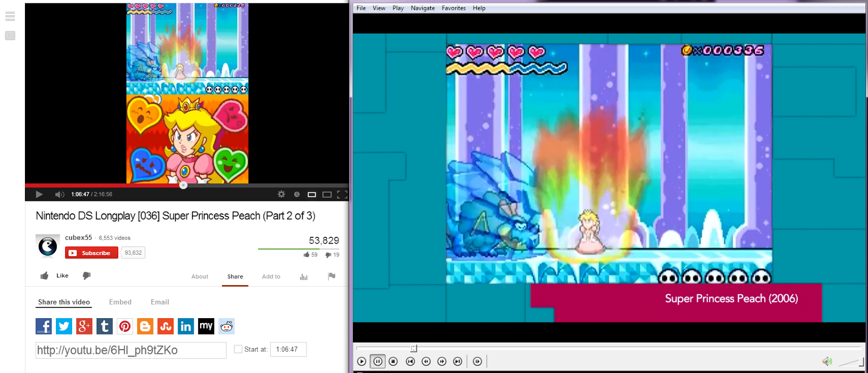Click the thumbs-up Like icon
This screenshot has height=373, width=868.
point(44,276)
